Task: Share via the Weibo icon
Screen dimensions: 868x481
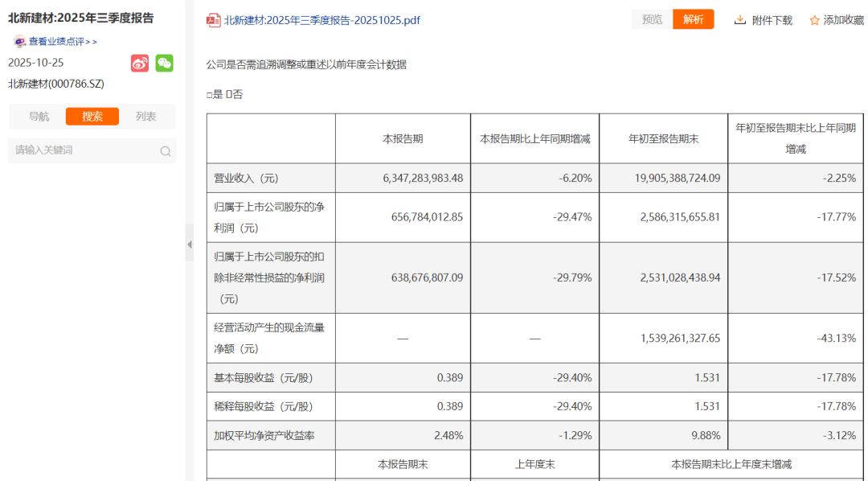Action: tap(140, 64)
